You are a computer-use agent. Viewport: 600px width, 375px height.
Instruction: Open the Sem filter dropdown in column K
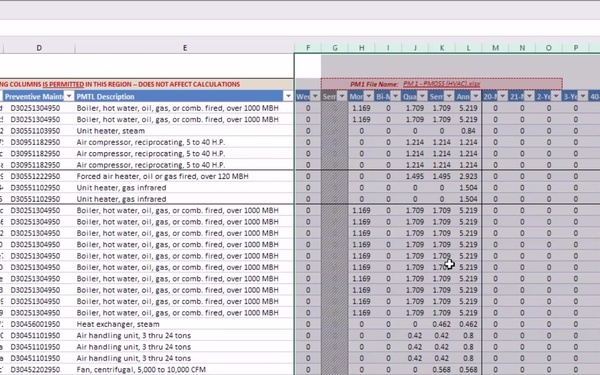pos(449,96)
